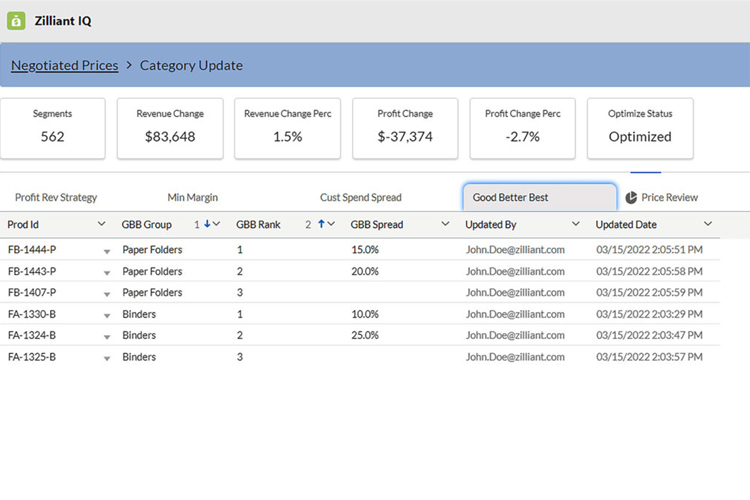The width and height of the screenshot is (750, 500).
Task: Expand the row arrow for FA-1330-B
Action: pos(107,315)
